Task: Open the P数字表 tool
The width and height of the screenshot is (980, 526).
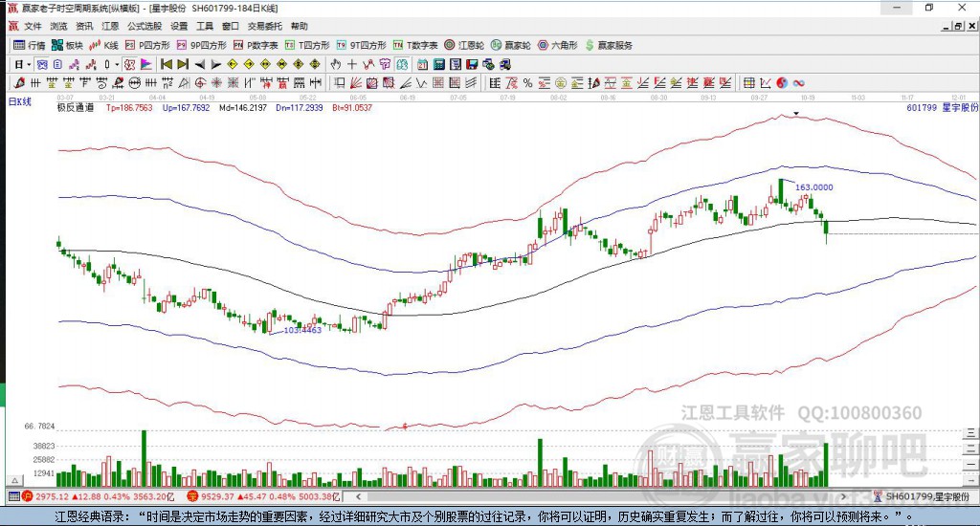Action: point(256,45)
